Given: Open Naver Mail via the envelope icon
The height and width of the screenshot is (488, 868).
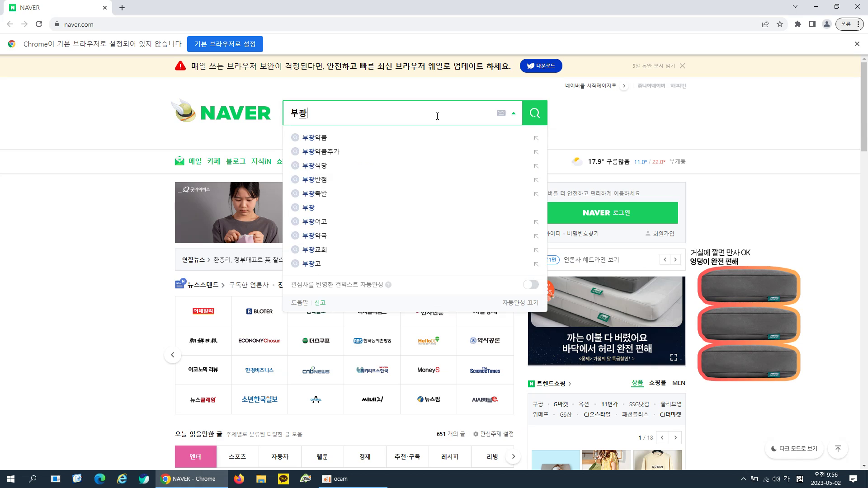Looking at the screenshot, I should tap(179, 161).
